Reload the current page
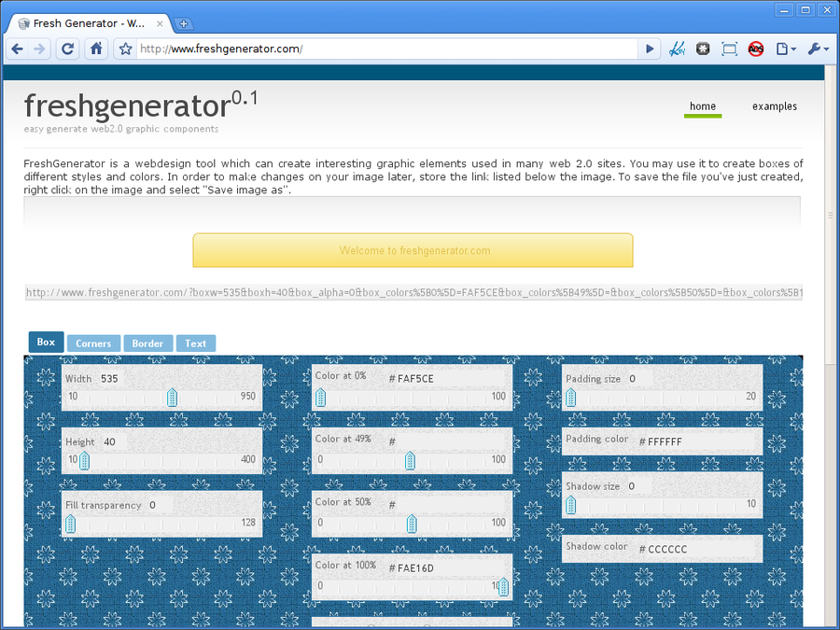Image resolution: width=840 pixels, height=630 pixels. (x=67, y=49)
